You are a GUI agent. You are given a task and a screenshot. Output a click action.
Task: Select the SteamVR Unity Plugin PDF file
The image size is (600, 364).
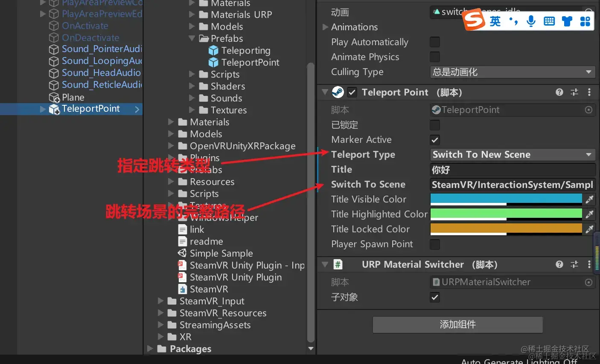pos(230,277)
